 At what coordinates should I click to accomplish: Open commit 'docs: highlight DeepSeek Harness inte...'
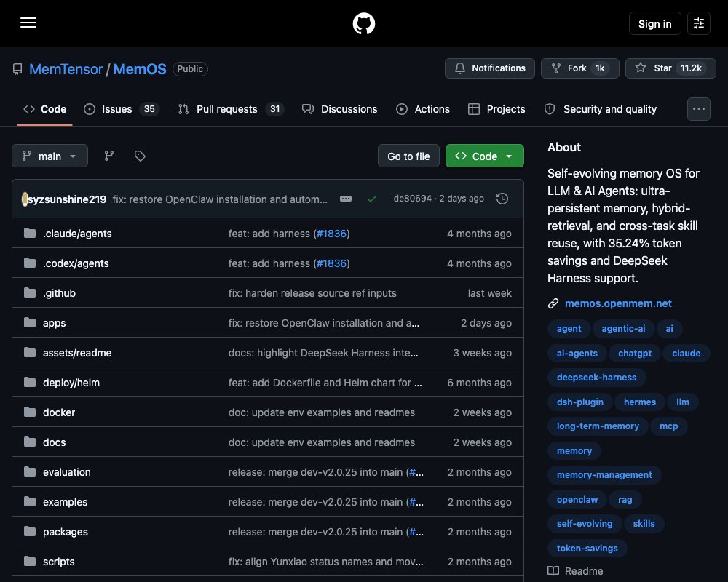click(323, 353)
